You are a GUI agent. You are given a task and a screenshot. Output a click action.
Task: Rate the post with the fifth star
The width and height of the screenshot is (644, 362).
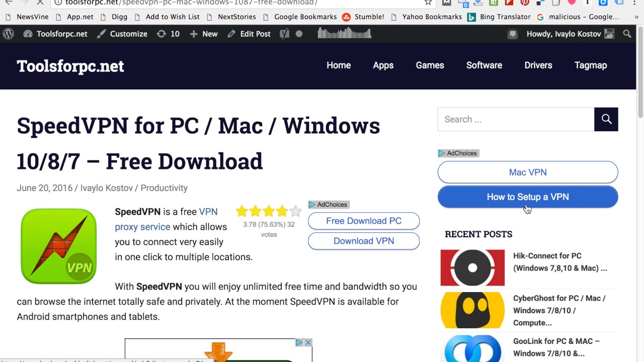tap(295, 211)
